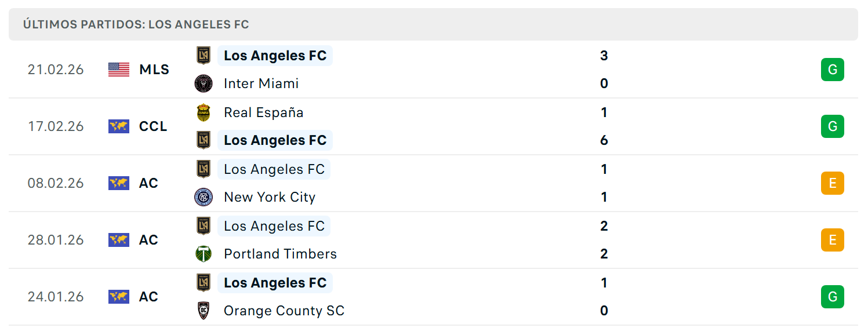
Task: Click the New York City club crest
Action: [x=204, y=197]
